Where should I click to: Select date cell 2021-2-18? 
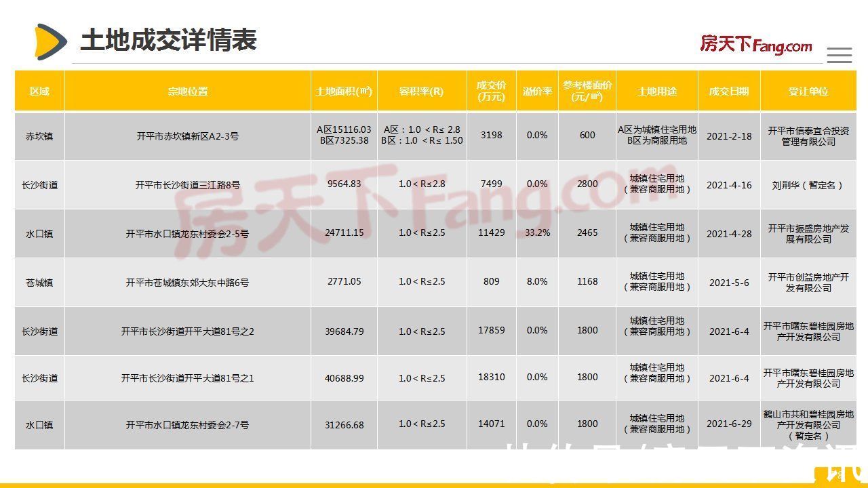pyautogui.click(x=729, y=136)
